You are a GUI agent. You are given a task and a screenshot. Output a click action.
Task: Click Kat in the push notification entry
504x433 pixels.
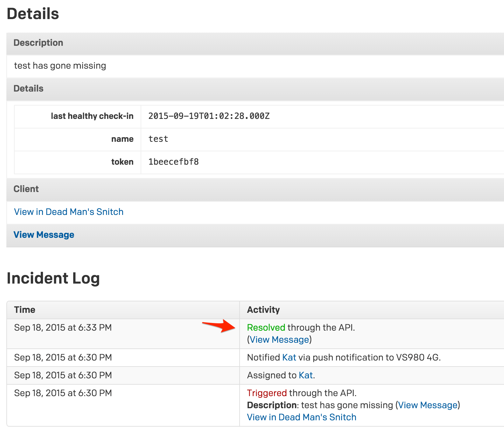[x=289, y=357]
